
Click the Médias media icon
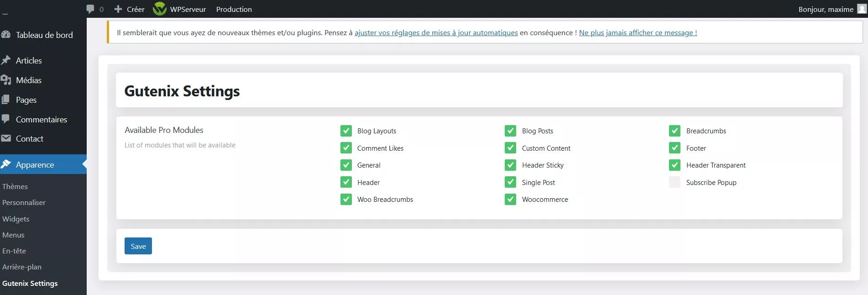[5, 80]
